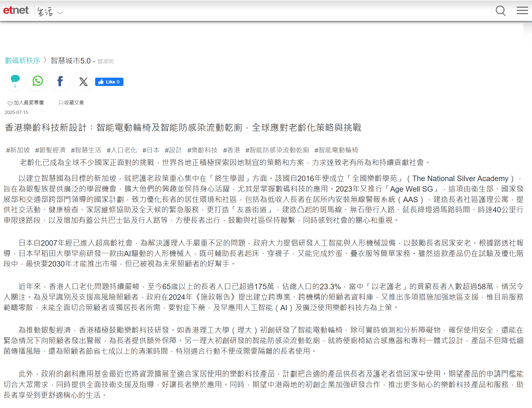This screenshot has width=532, height=408.
Task: Toggle 收藏文章 bookmark
Action: (71, 103)
